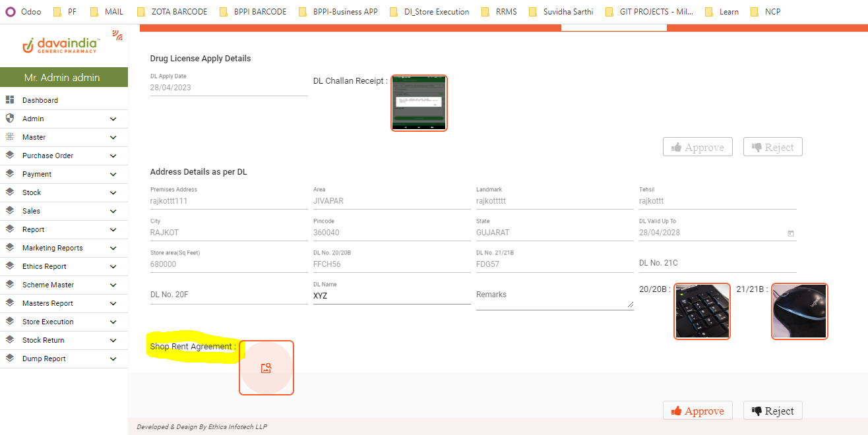Screen dimensions: 868x435
Task: Open the DL Challan Receipt thumbnail
Action: (419, 103)
